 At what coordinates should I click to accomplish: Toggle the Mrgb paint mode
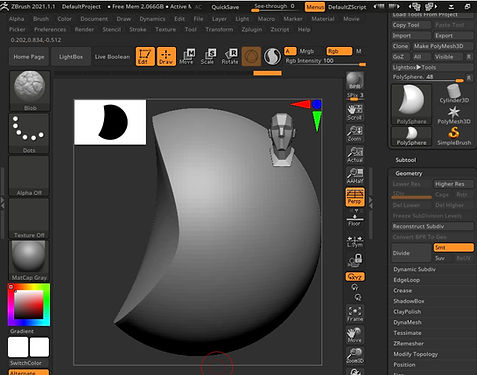point(307,51)
